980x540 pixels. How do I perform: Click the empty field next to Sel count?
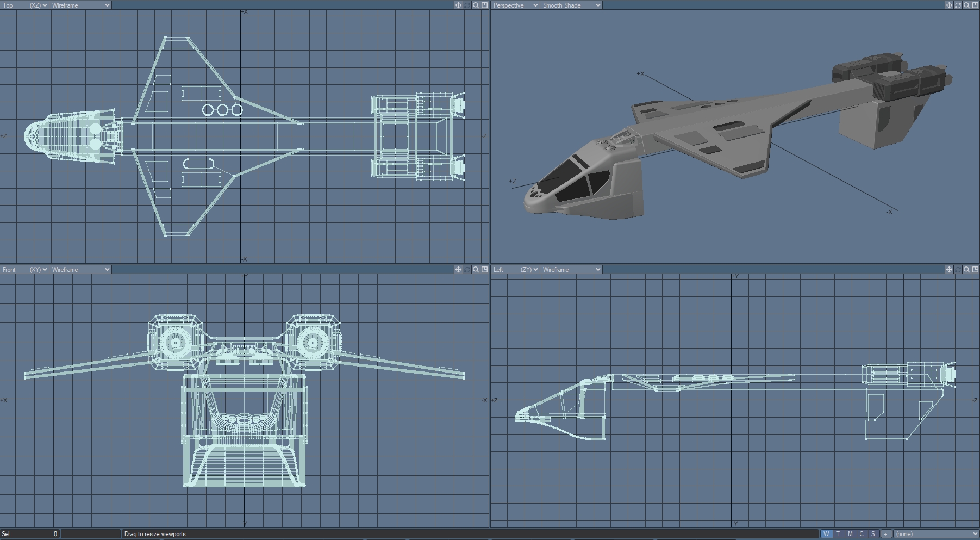[91, 534]
